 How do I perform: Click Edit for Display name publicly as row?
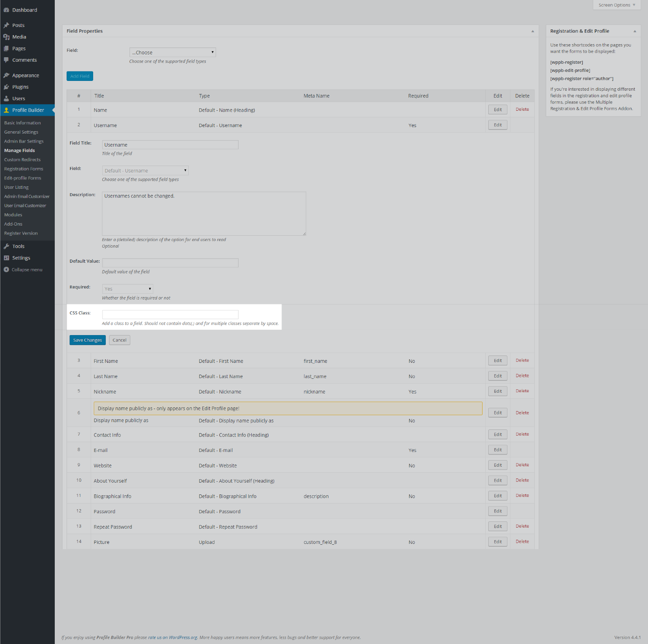point(498,413)
